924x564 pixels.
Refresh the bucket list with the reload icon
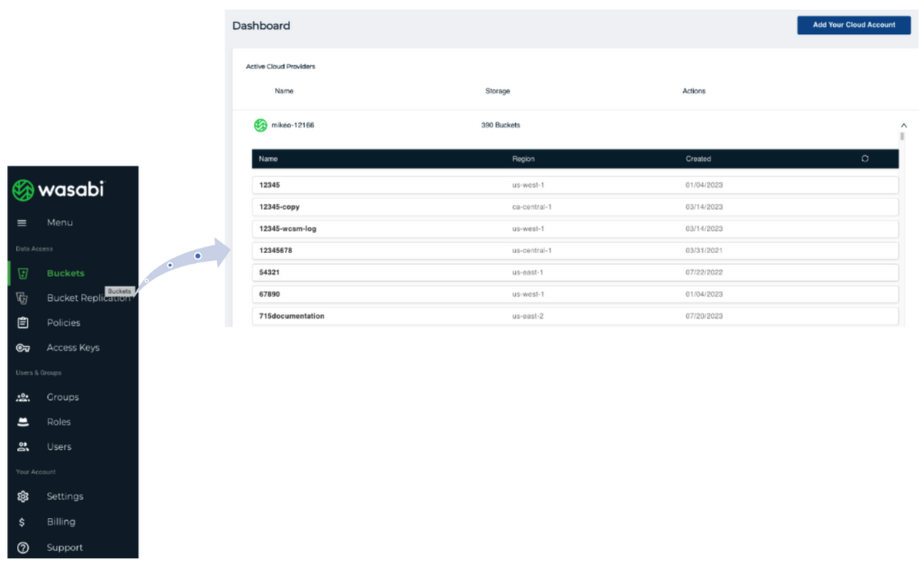[865, 159]
